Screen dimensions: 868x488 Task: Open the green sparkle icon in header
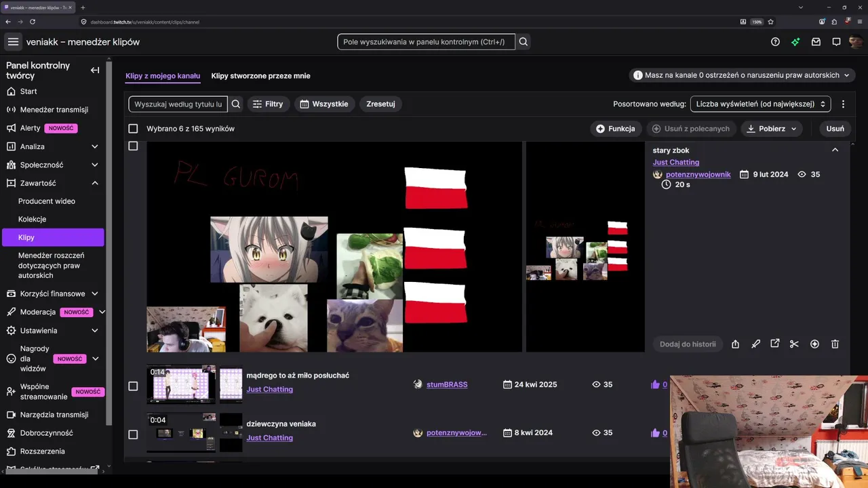tap(795, 42)
